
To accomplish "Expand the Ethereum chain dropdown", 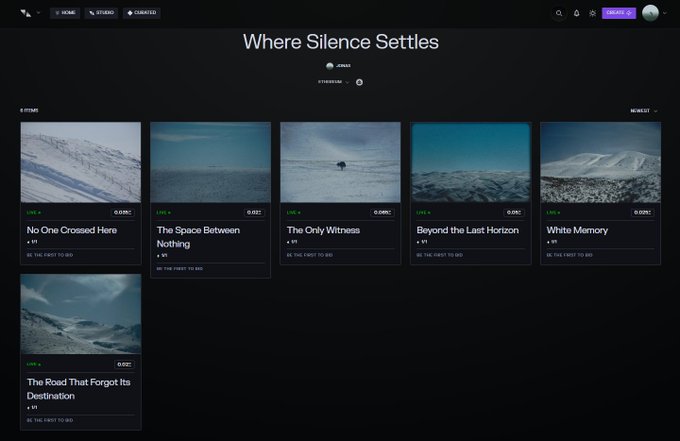I will coord(333,82).
